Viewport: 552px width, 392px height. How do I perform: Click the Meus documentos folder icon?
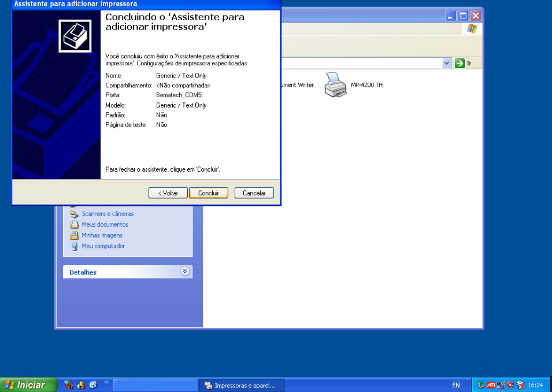click(x=74, y=224)
